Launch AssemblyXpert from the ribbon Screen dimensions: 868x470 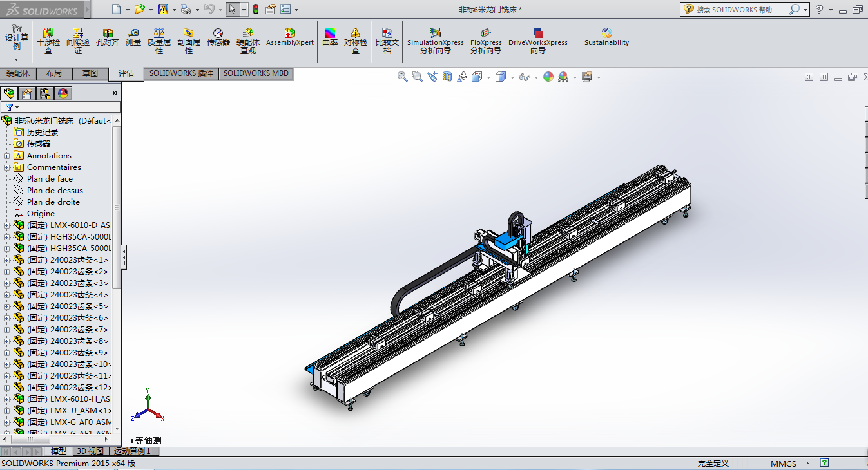pos(289,37)
